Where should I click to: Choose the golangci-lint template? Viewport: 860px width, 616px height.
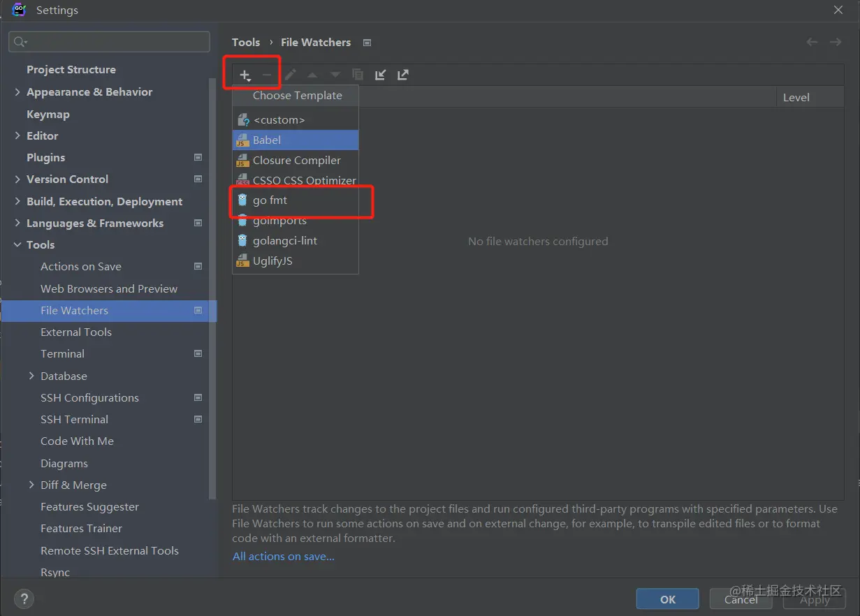pos(296,240)
